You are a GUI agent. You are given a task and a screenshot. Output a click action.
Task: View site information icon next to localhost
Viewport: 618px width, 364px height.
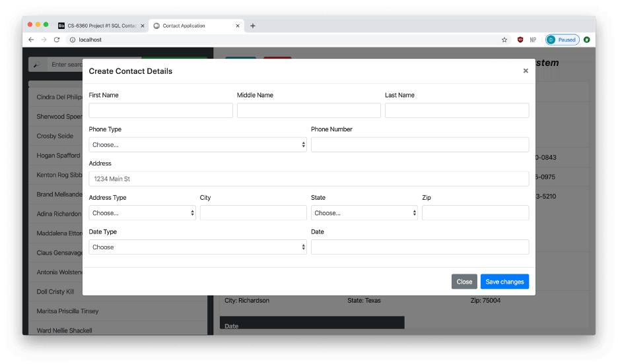tap(73, 40)
